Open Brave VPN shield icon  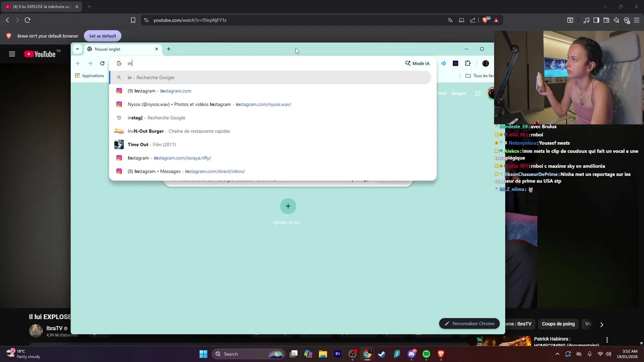tap(627, 20)
